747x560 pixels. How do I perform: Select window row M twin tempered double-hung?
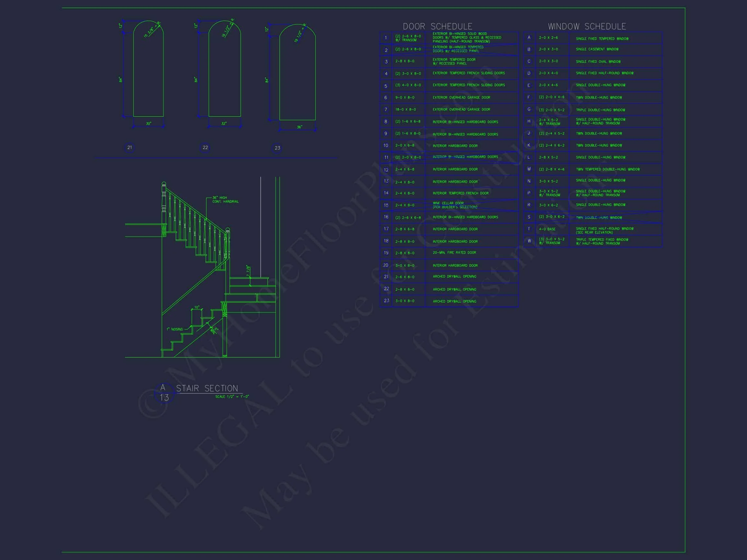pyautogui.click(x=608, y=169)
